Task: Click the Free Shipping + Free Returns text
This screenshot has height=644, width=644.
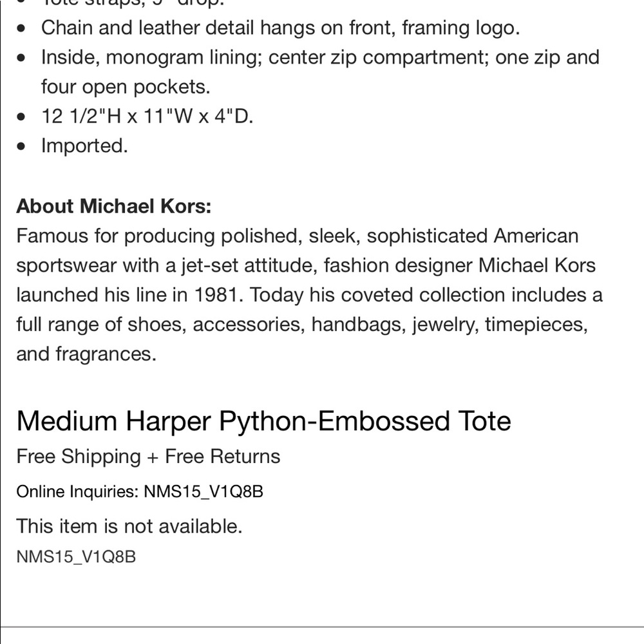Action: click(x=148, y=457)
